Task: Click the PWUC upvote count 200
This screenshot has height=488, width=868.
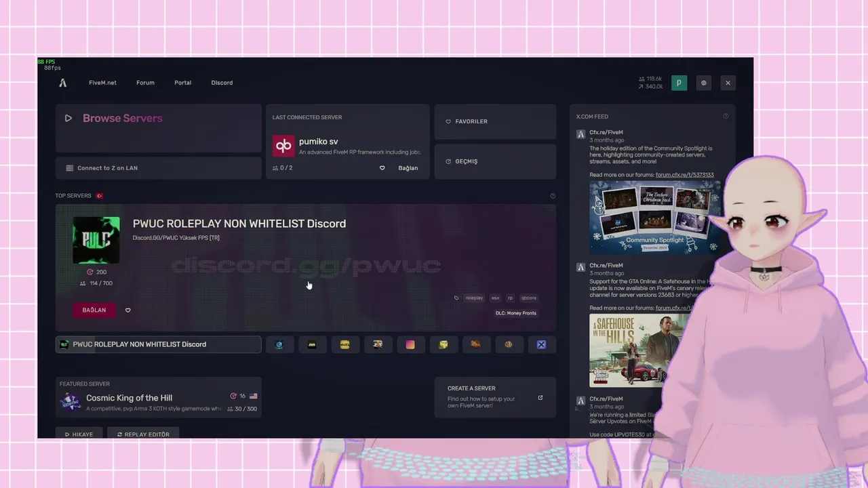Action: (x=96, y=272)
